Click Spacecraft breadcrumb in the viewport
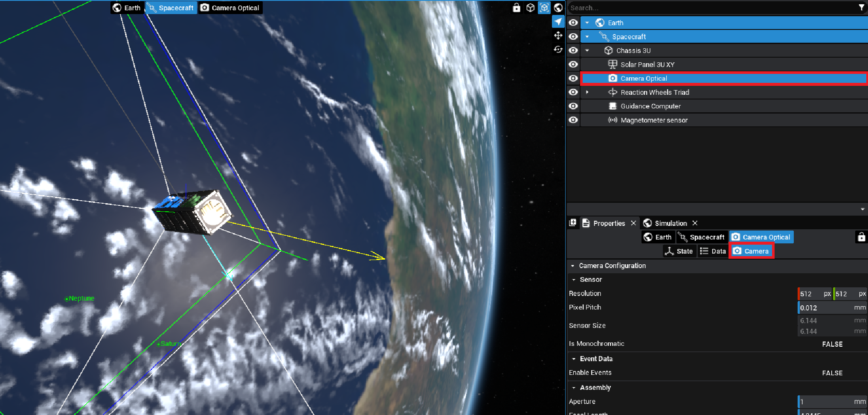 (171, 8)
